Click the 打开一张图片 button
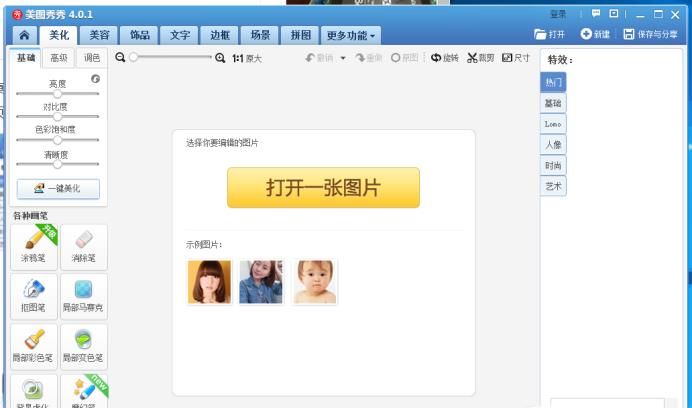The image size is (692, 408). click(x=323, y=187)
